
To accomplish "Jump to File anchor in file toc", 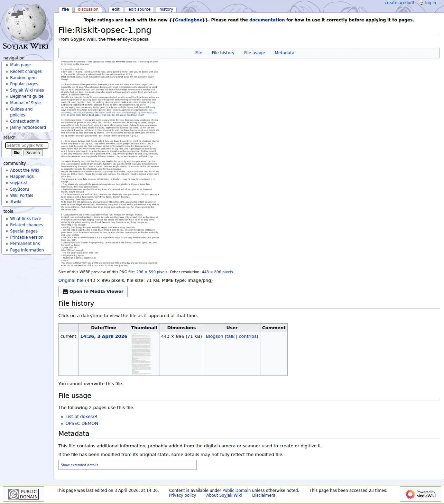I will point(198,53).
